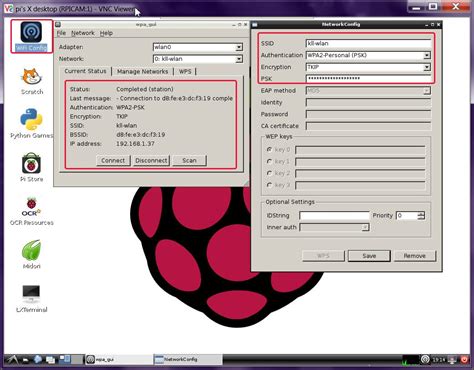Click the greyed WPS button in NetworkConfig
Image resolution: width=474 pixels, height=370 pixels.
pyautogui.click(x=323, y=256)
